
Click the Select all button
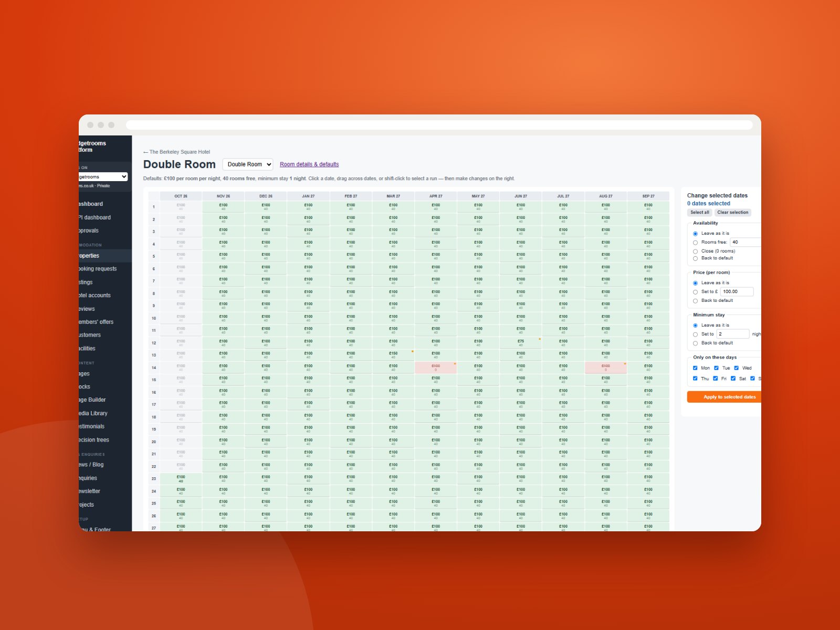click(700, 213)
